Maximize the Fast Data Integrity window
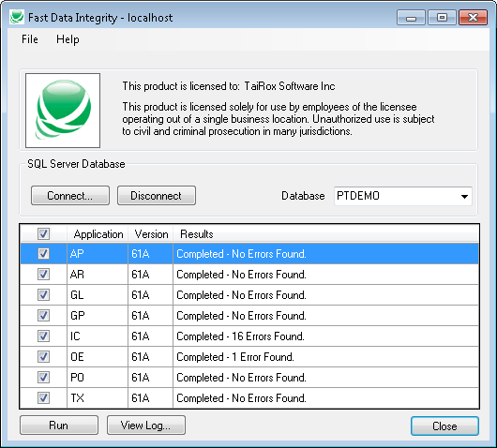497x448 pixels. (x=443, y=18)
